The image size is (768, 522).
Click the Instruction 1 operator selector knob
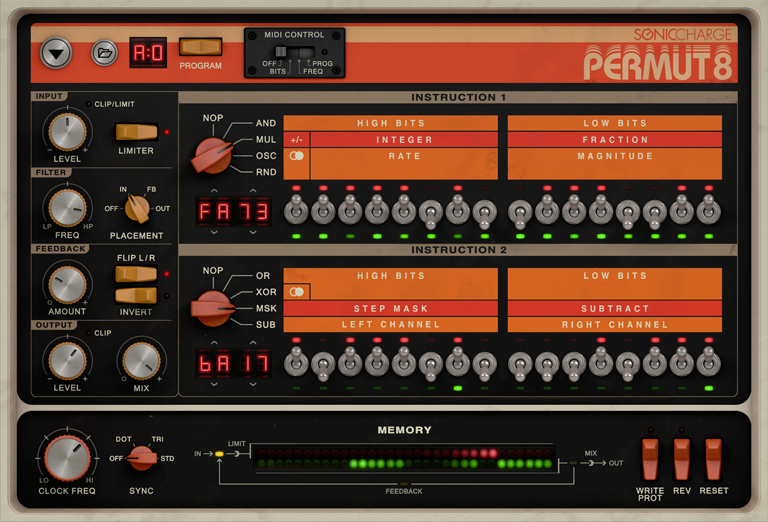tap(211, 153)
